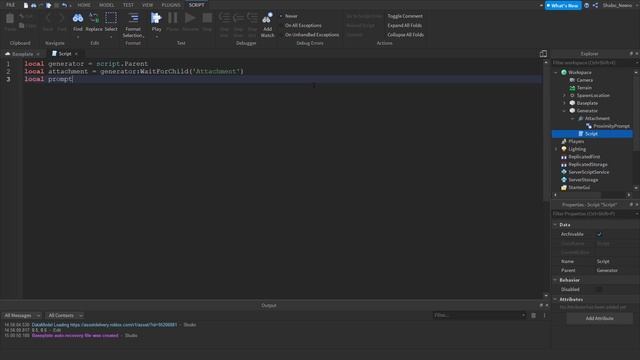Collapse the Generator tree node

point(564,111)
